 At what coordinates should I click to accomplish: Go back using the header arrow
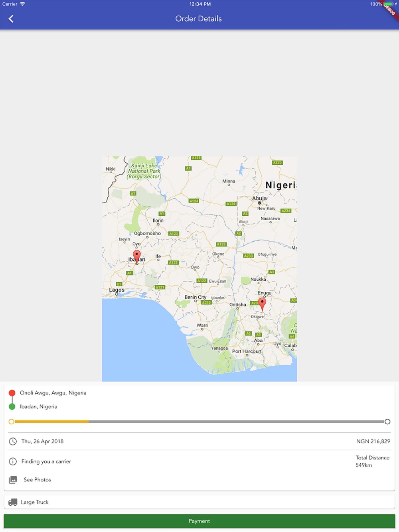(x=11, y=19)
